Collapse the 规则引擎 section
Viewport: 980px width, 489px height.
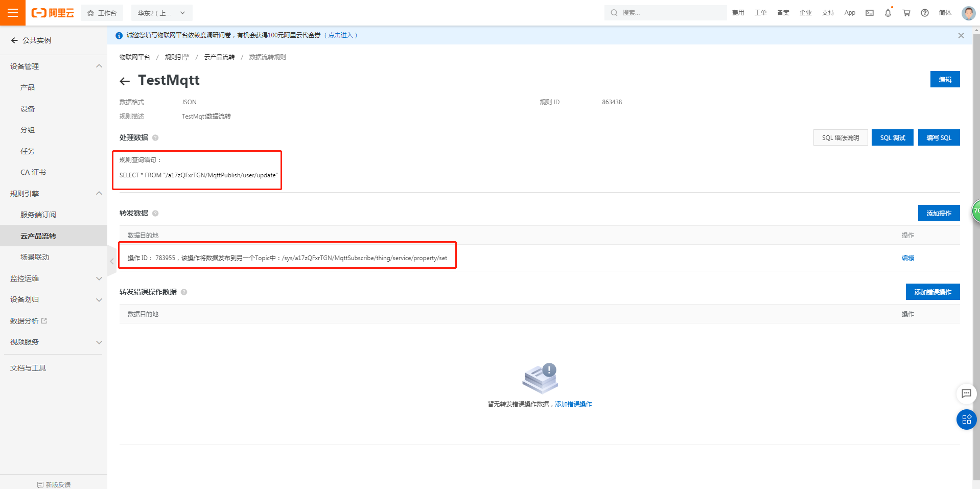(x=99, y=194)
